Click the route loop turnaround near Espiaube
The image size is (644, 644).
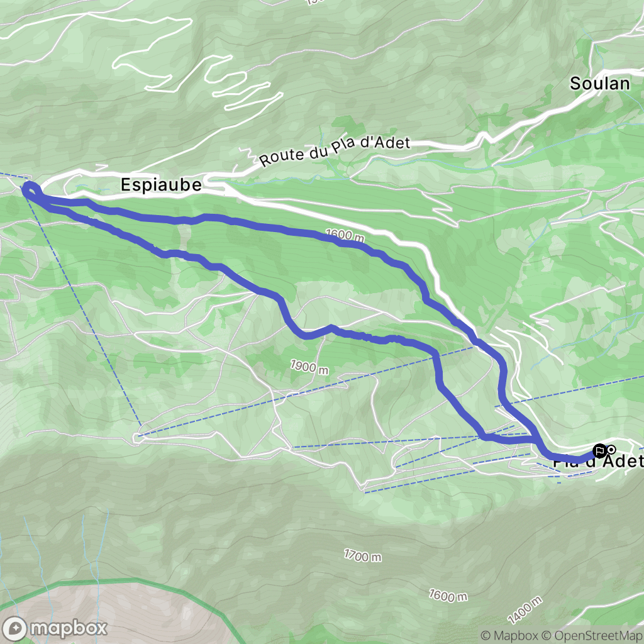tap(31, 191)
